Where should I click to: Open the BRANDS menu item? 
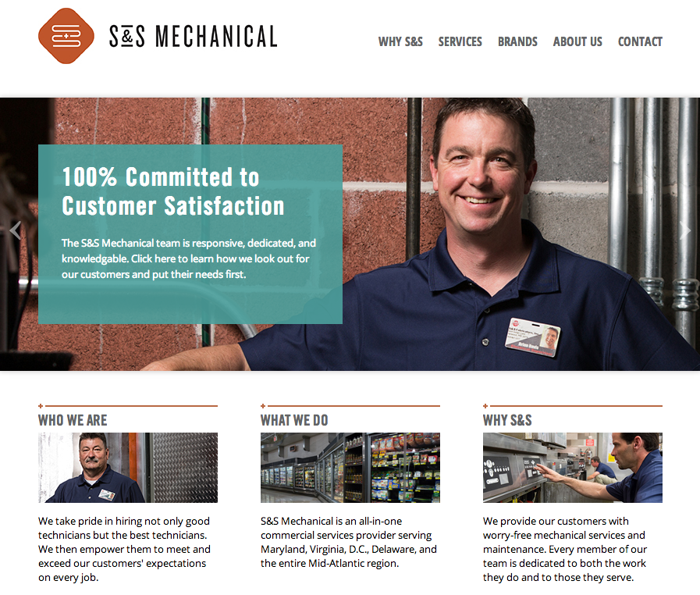point(517,41)
